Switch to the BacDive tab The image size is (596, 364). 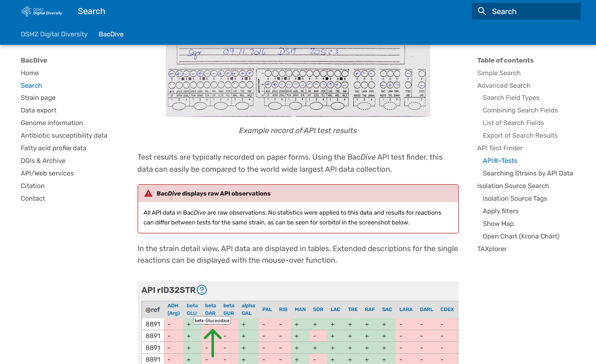pos(111,34)
